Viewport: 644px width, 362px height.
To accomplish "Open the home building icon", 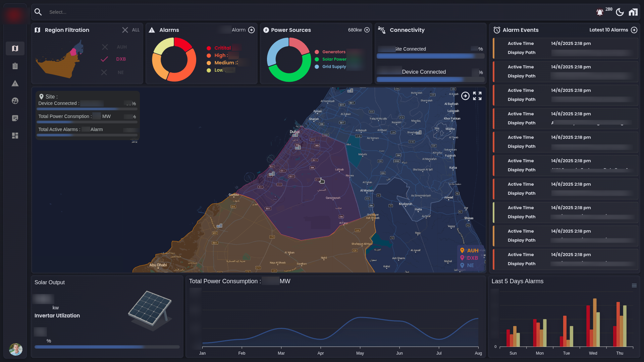I will tap(633, 12).
